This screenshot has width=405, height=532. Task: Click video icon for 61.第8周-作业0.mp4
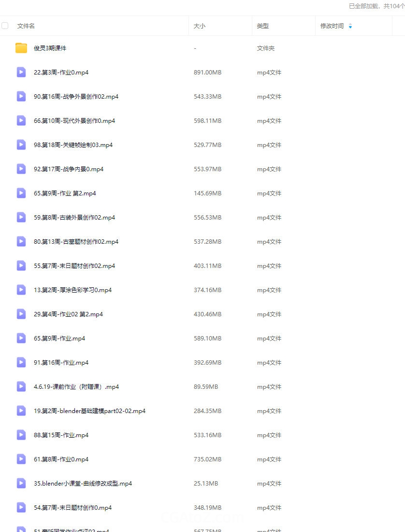pyautogui.click(x=21, y=459)
